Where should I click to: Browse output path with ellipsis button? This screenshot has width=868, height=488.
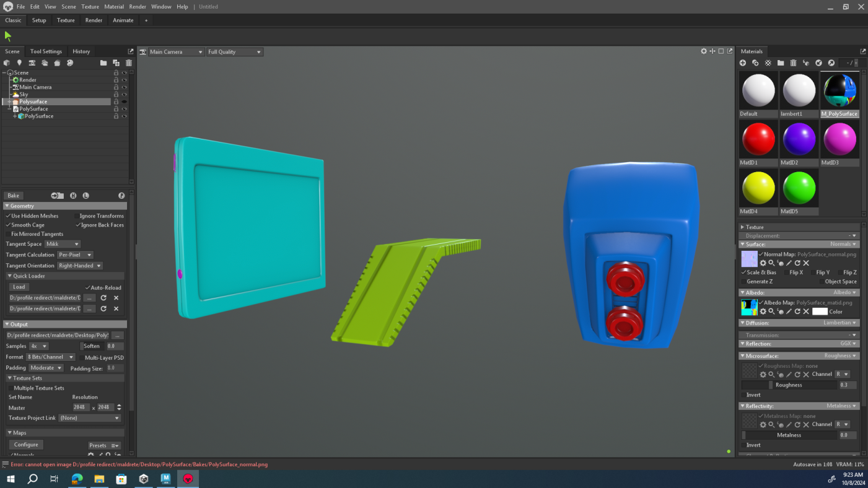117,336
